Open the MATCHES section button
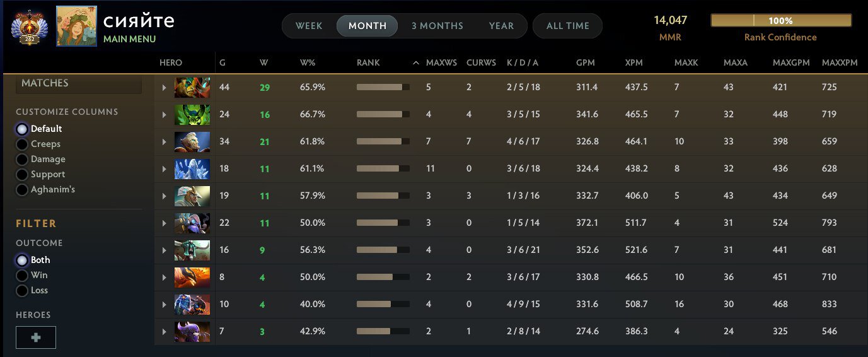Screen dimensions: 868x357 click(78, 84)
